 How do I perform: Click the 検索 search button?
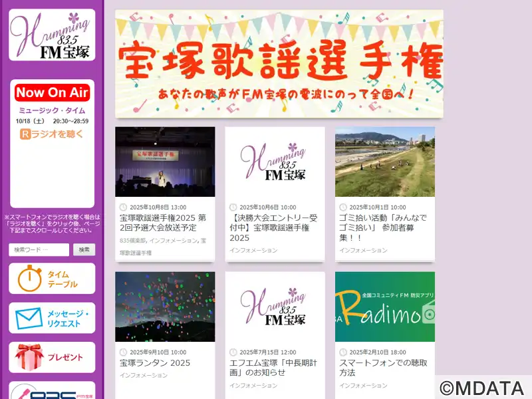[x=84, y=250]
